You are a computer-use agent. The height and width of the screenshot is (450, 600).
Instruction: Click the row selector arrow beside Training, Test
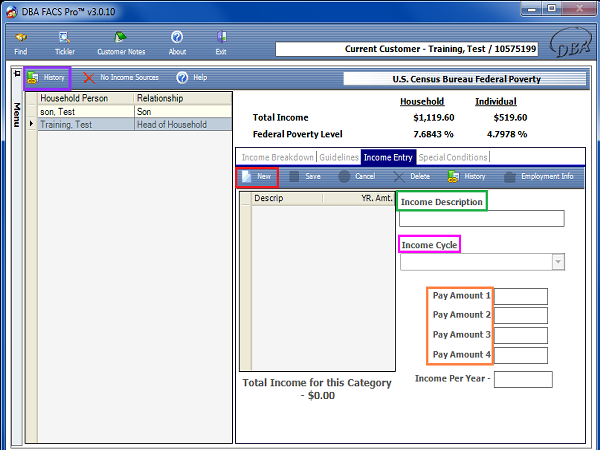tap(32, 124)
